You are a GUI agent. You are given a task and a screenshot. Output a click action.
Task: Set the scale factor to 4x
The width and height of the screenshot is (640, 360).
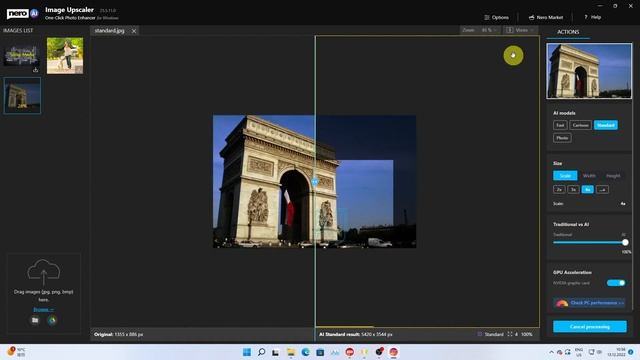point(587,189)
